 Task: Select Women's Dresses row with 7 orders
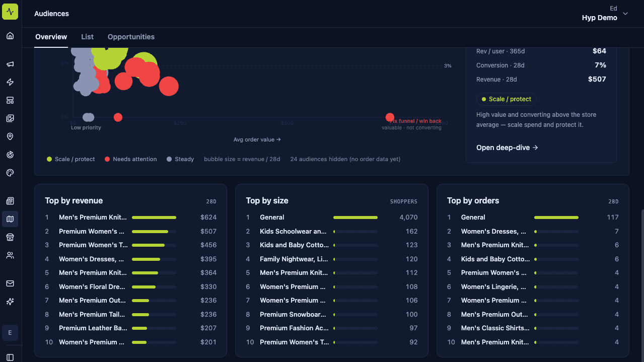click(x=533, y=232)
